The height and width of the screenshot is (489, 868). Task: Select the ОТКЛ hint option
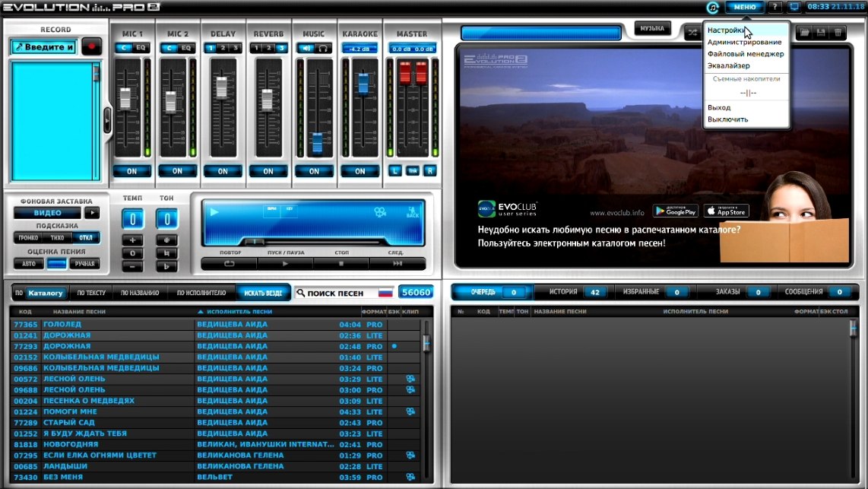tap(86, 237)
